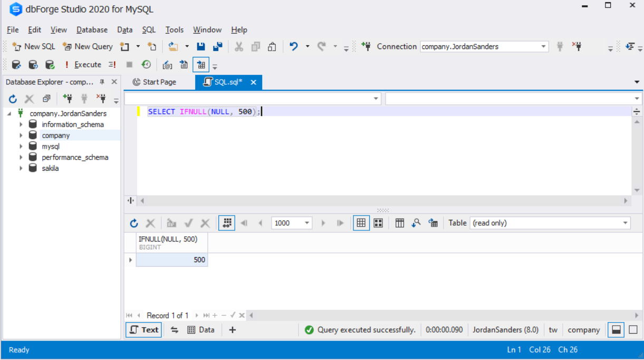
Task: Close the SQL.sql* tab
Action: click(x=253, y=82)
